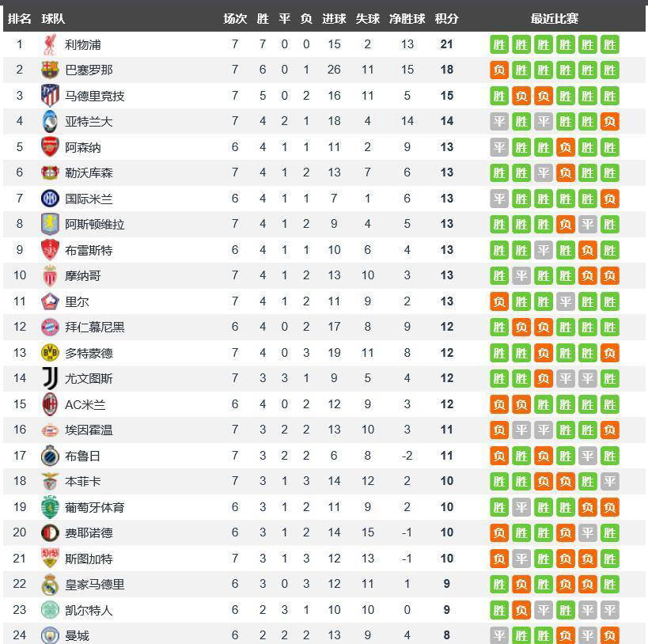The width and height of the screenshot is (648, 644).
Task: Sort by 积分 column header
Action: [446, 19]
